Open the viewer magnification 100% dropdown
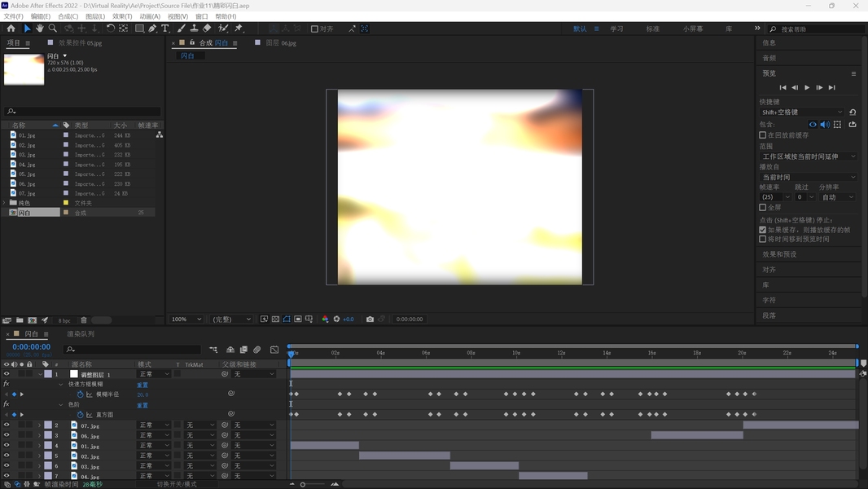Image resolution: width=868 pixels, height=489 pixels. click(x=186, y=319)
